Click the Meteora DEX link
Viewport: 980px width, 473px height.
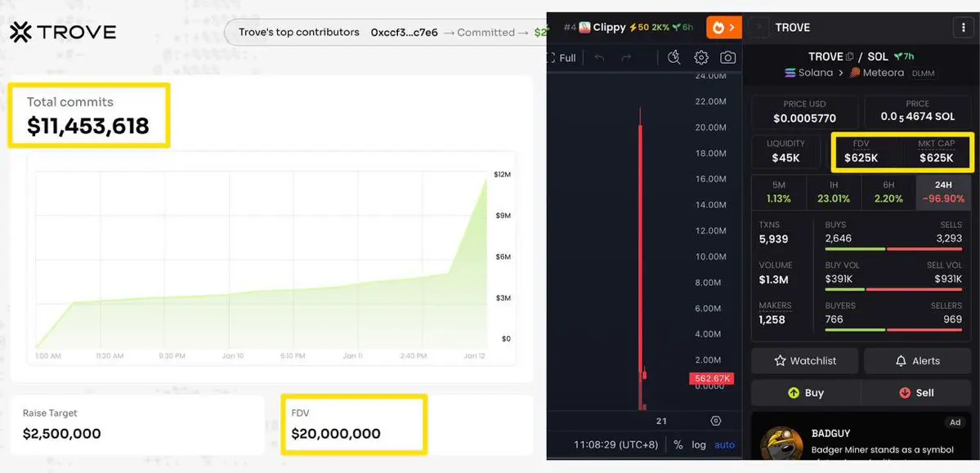(x=877, y=73)
